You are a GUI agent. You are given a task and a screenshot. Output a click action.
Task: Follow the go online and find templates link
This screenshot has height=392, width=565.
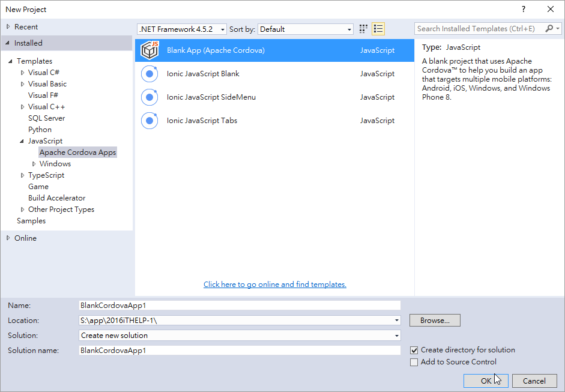275,285
